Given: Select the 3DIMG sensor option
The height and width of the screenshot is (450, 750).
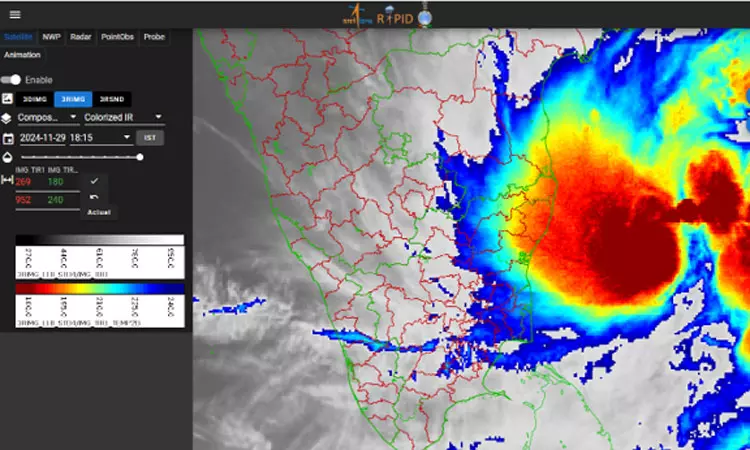Looking at the screenshot, I should coord(37,99).
